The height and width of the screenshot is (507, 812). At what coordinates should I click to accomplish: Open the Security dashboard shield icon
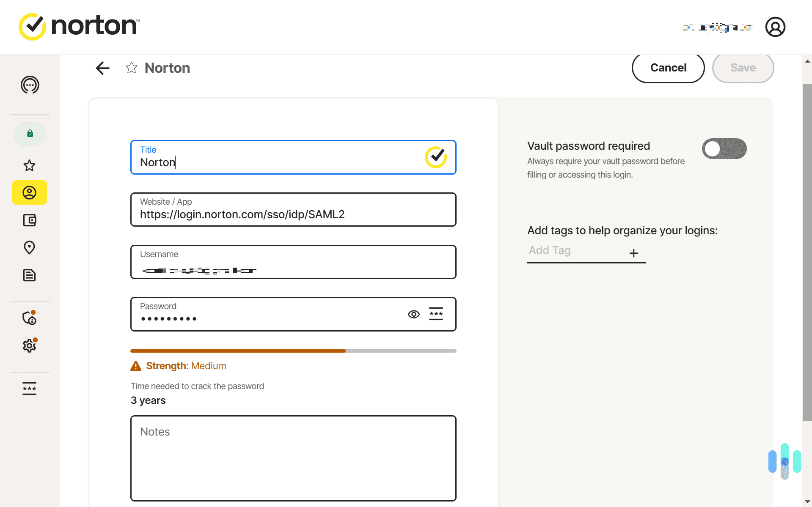[30, 318]
